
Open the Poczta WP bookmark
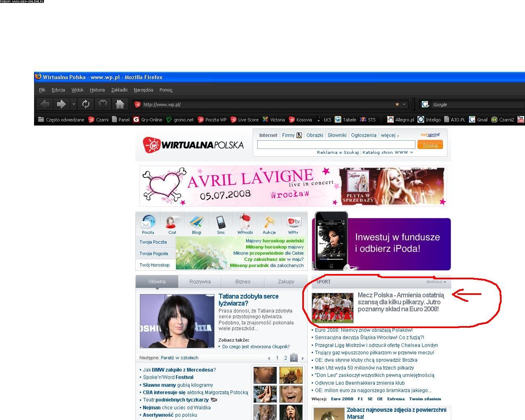(x=212, y=120)
